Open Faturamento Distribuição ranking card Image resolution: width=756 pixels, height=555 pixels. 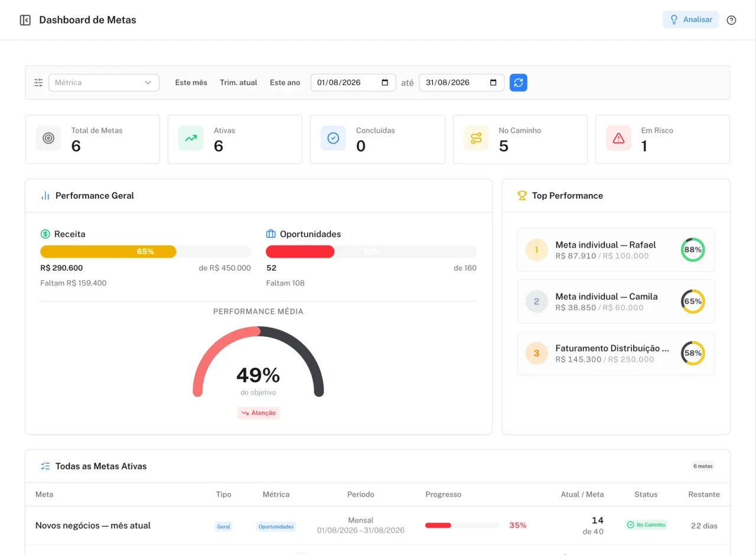tap(616, 353)
